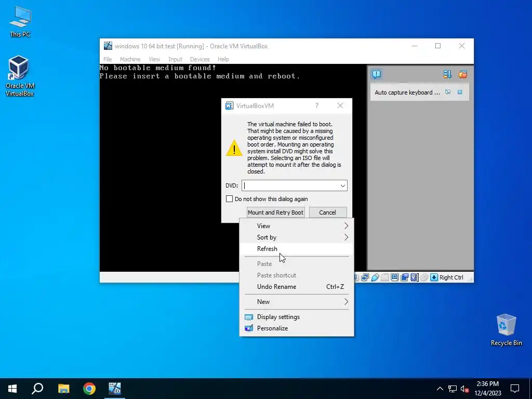Image resolution: width=532 pixels, height=399 pixels.
Task: Click the VirtualBox window title bar icon
Action: click(108, 46)
